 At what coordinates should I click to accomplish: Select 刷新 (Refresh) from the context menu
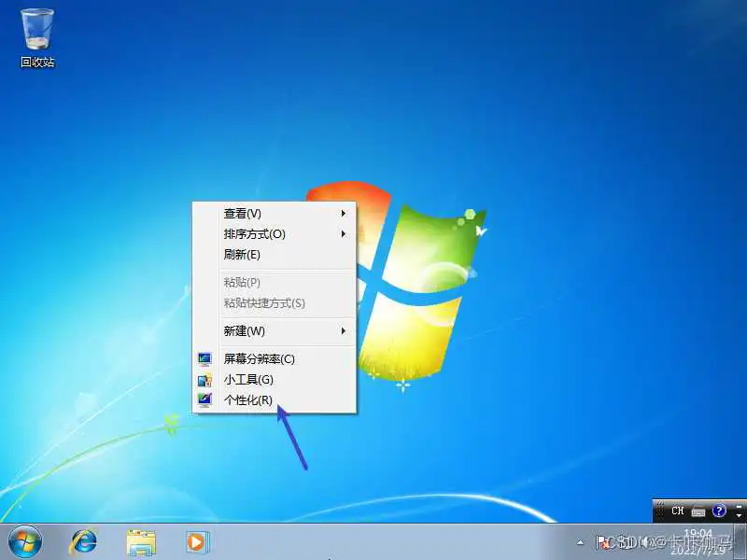point(241,255)
